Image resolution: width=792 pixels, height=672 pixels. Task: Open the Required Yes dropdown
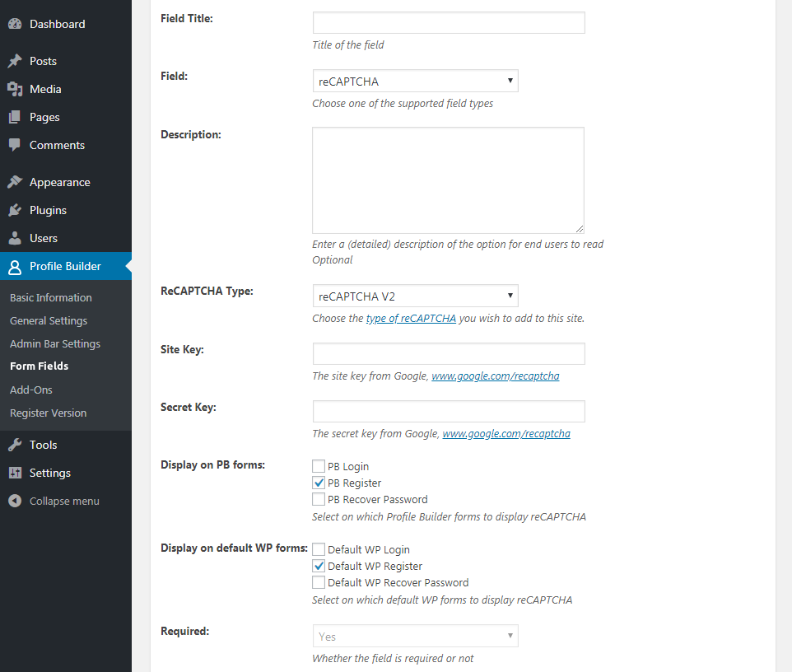pyautogui.click(x=415, y=636)
